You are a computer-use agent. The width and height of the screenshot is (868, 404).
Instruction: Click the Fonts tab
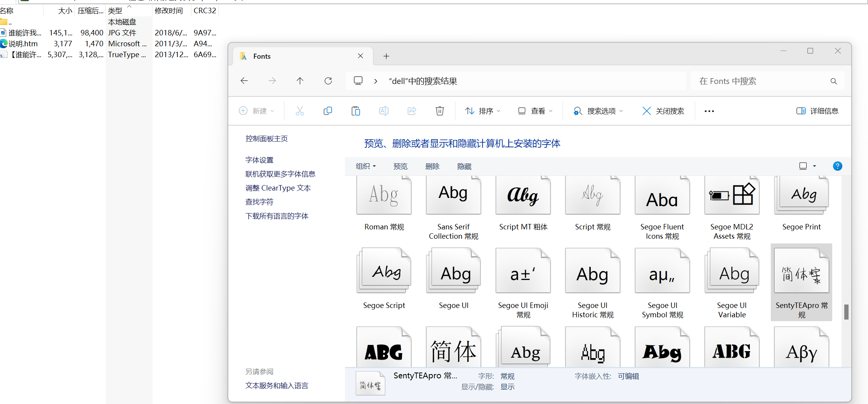click(303, 56)
